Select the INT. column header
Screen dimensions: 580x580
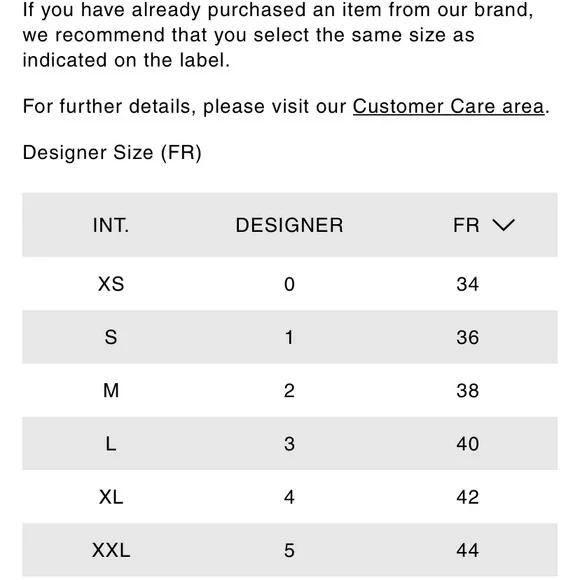click(111, 225)
